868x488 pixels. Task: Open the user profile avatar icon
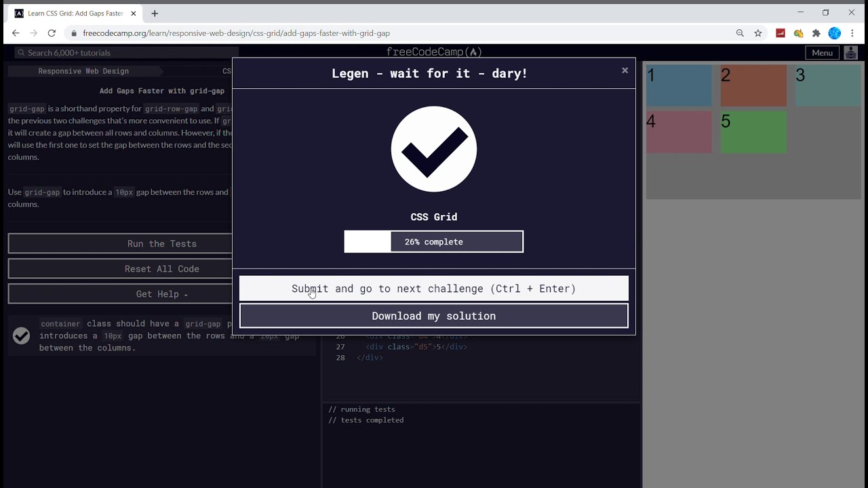851,53
